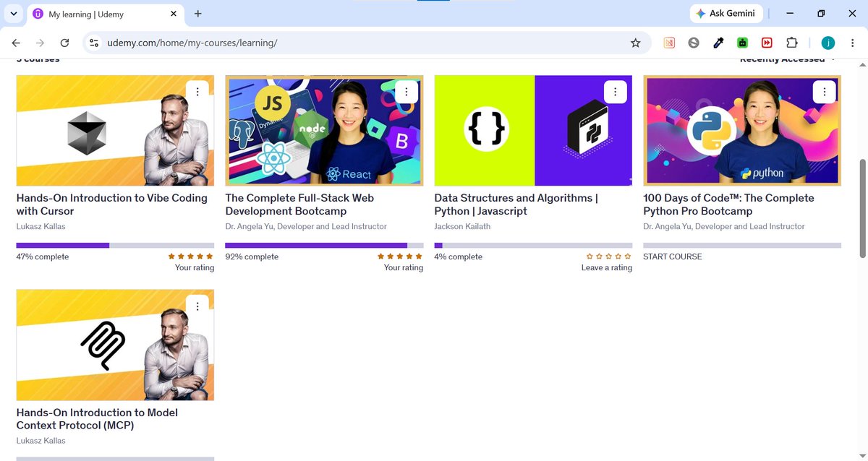Open 100 Days of Code course title
This screenshot has height=461, width=868.
point(728,204)
